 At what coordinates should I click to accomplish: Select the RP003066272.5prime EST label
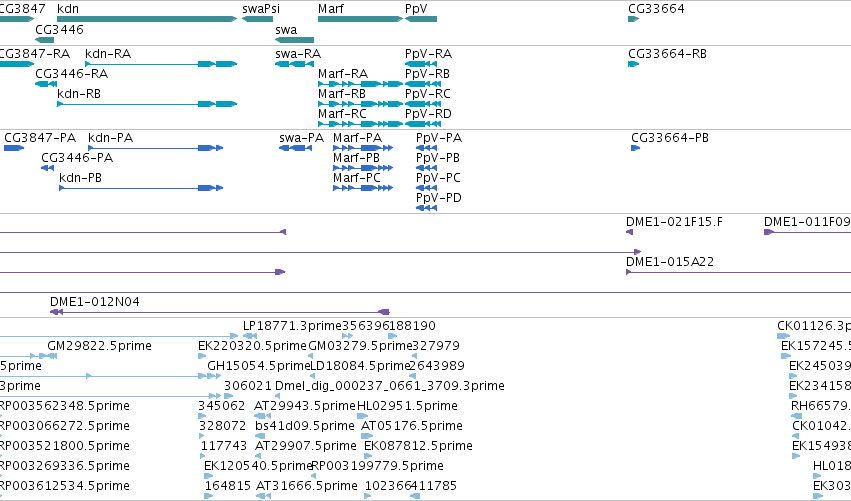pos(65,426)
